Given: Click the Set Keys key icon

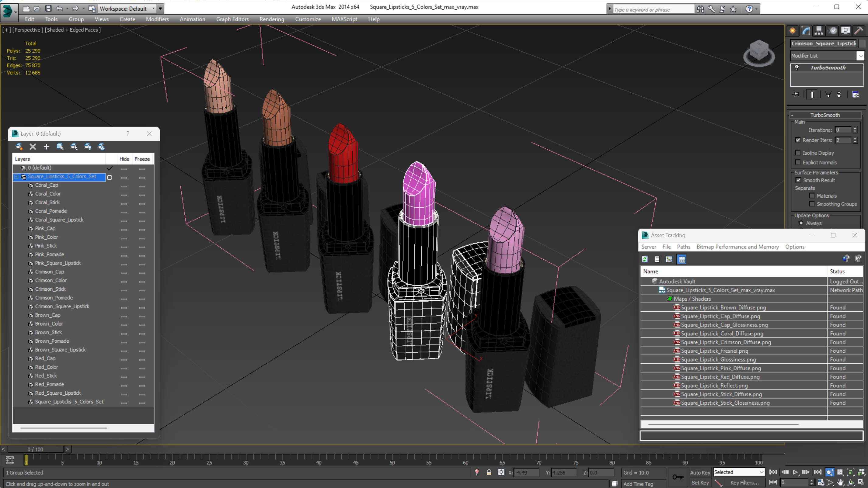Looking at the screenshot, I should [678, 477].
